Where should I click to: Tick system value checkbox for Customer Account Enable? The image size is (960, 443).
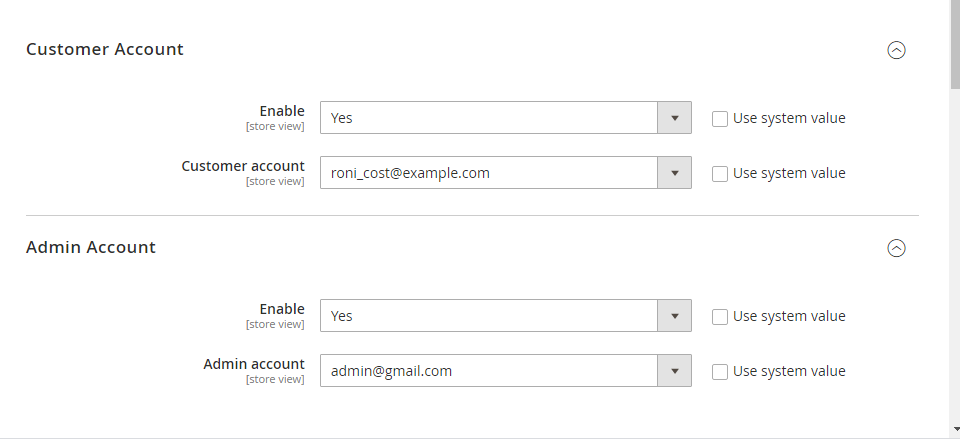coord(720,118)
